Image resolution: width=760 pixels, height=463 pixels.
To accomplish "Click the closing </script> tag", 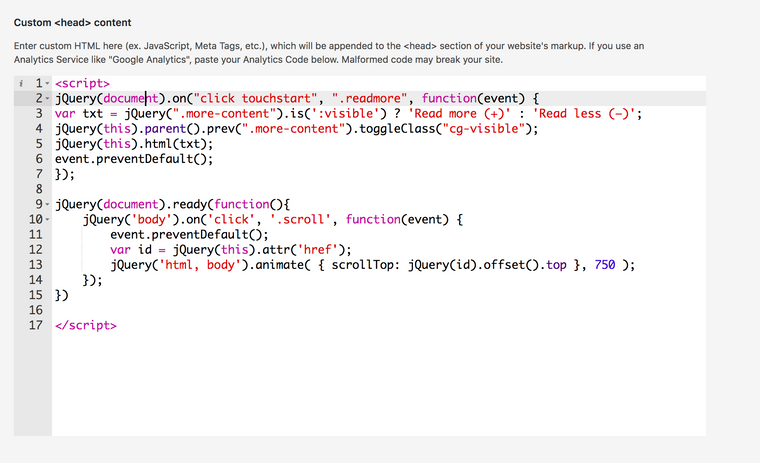I will [86, 325].
